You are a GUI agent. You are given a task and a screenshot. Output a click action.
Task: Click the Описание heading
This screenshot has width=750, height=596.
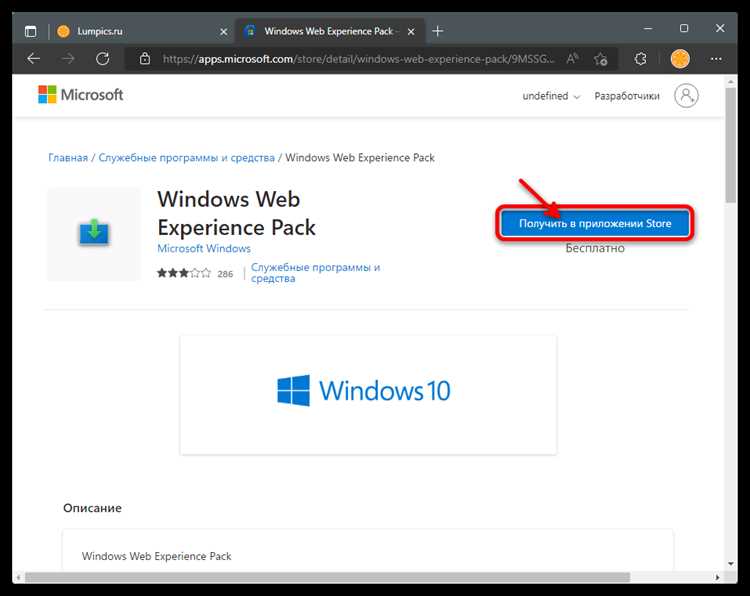pos(92,508)
